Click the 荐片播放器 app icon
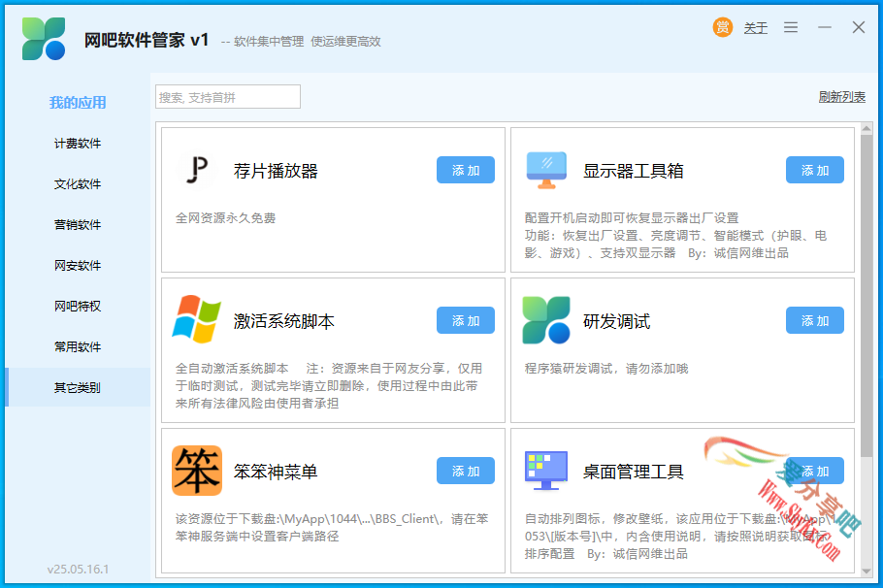Screen dimensions: 883x588 tap(197, 170)
